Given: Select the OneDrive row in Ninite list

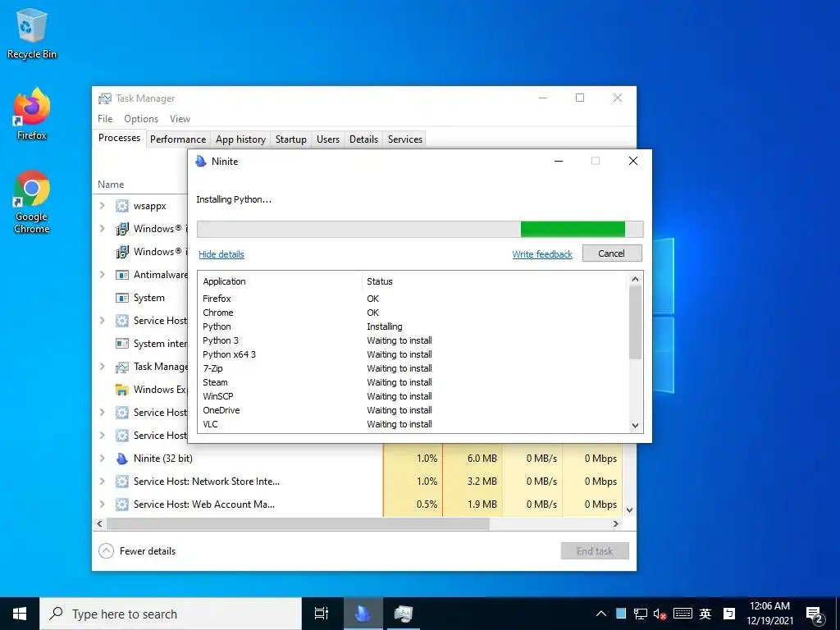Looking at the screenshot, I should coord(412,410).
